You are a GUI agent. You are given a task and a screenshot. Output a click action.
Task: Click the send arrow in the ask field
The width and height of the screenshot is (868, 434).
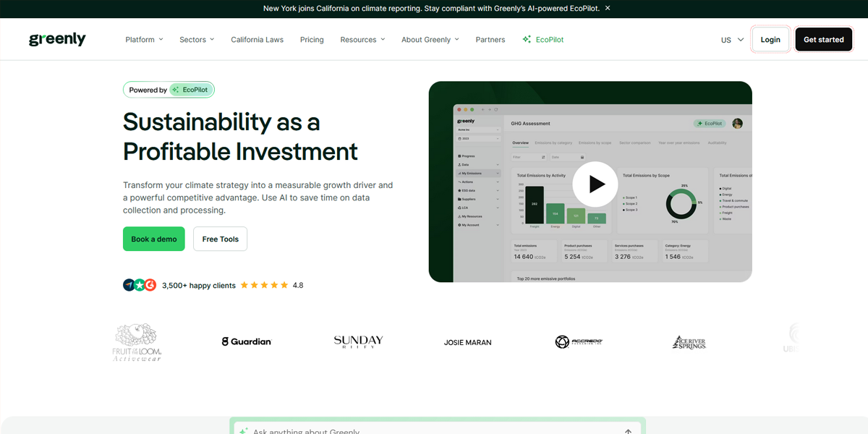point(628,431)
